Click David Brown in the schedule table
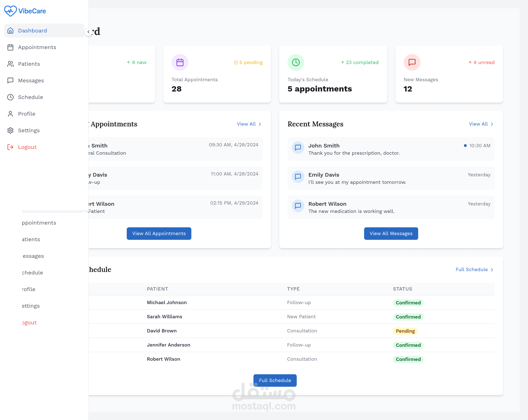528x420 pixels. [x=162, y=331]
